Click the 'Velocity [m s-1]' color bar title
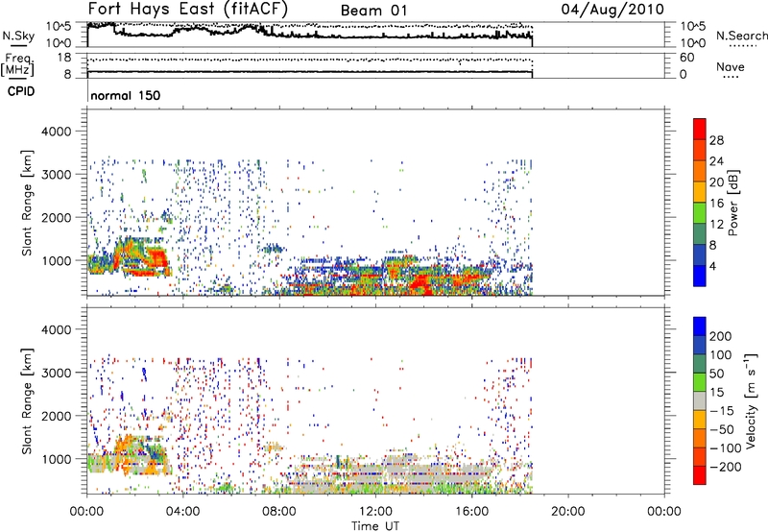The image size is (768, 532). point(751,400)
